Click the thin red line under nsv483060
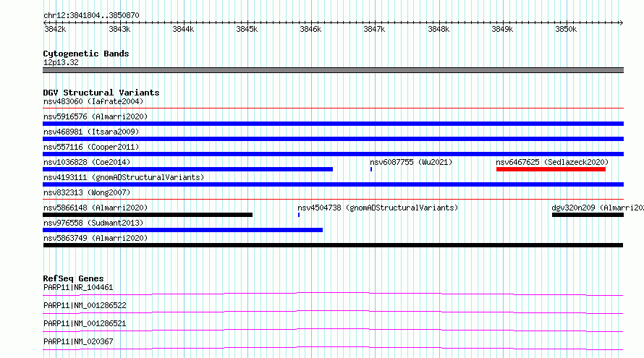 coord(333,108)
